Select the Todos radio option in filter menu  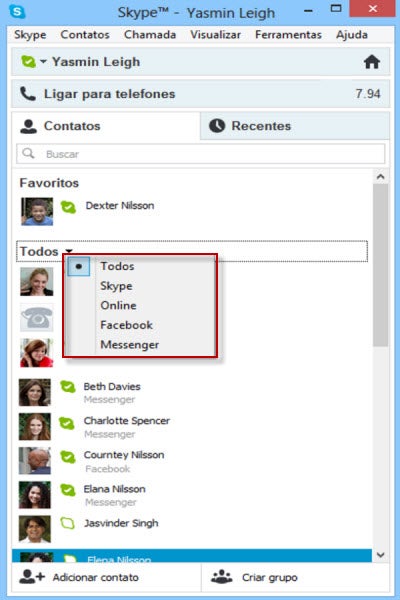[x=79, y=266]
